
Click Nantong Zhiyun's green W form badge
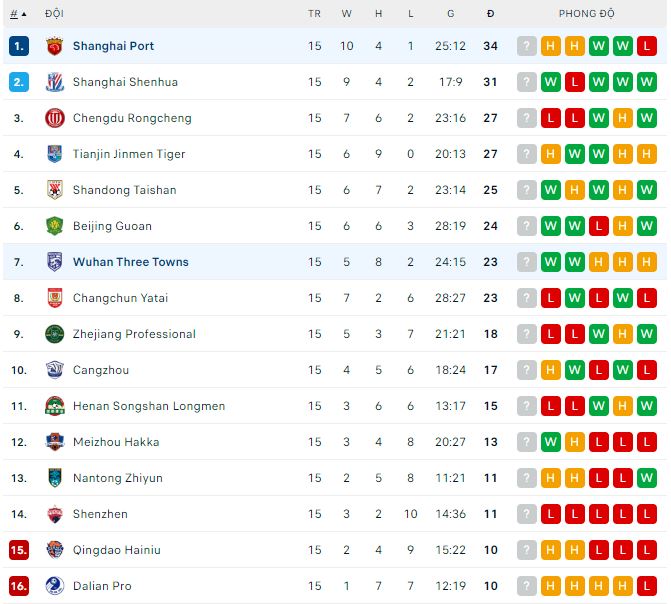[647, 478]
